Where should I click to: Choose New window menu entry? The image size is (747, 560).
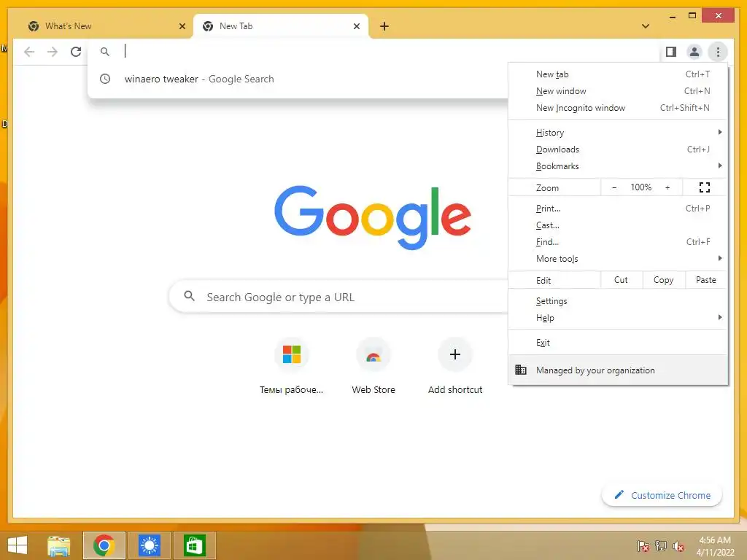coord(618,91)
